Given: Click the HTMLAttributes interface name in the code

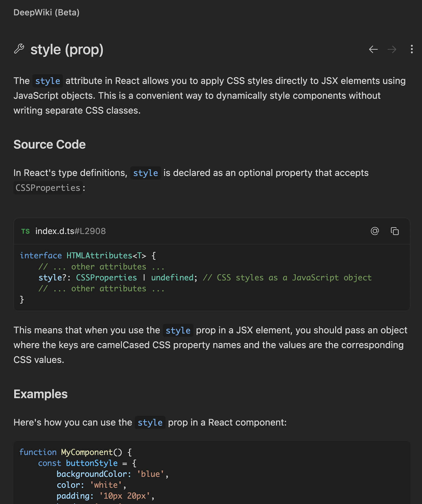Looking at the screenshot, I should [99, 255].
